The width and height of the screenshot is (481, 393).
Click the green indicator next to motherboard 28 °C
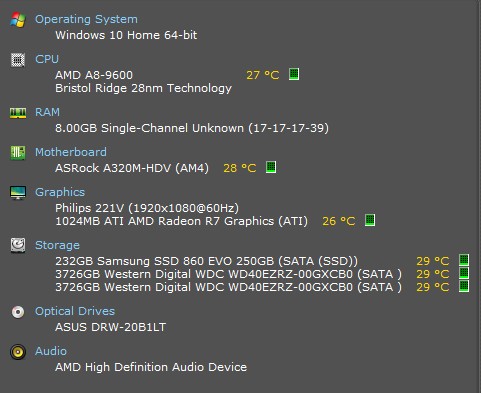pos(271,167)
